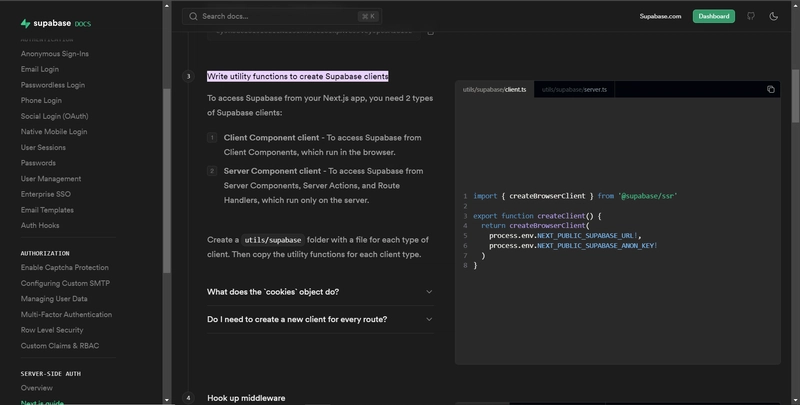
Task: Open Multi-Factor Authentication page
Action: [66, 314]
